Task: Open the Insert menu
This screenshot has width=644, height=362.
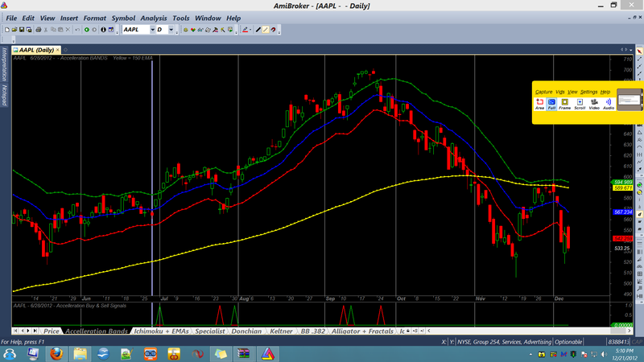Action: pyautogui.click(x=69, y=18)
